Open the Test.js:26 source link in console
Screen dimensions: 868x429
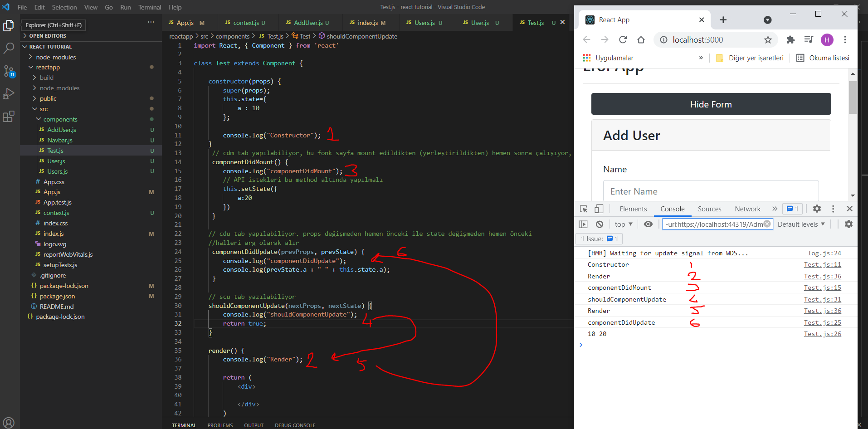(x=822, y=334)
